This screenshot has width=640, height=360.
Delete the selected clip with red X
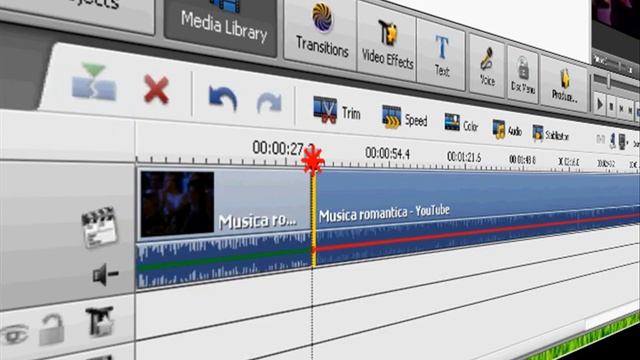(x=156, y=90)
